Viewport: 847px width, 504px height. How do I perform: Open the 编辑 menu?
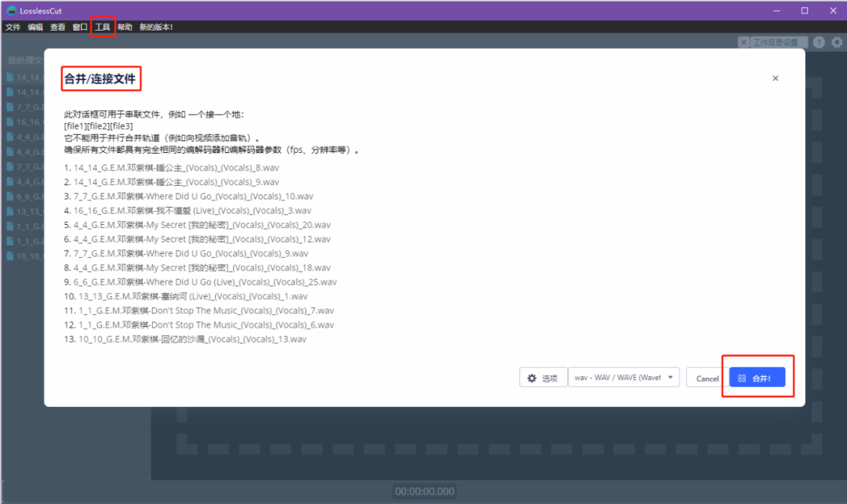click(x=35, y=27)
